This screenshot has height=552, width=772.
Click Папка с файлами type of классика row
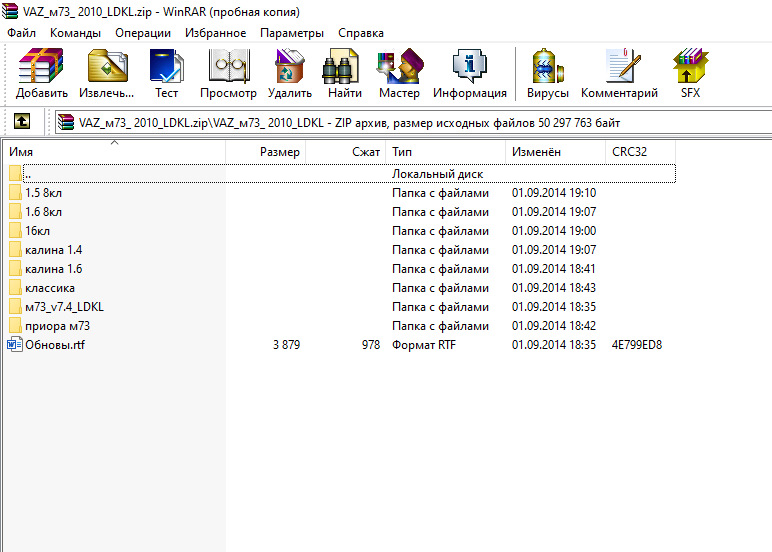(440, 288)
